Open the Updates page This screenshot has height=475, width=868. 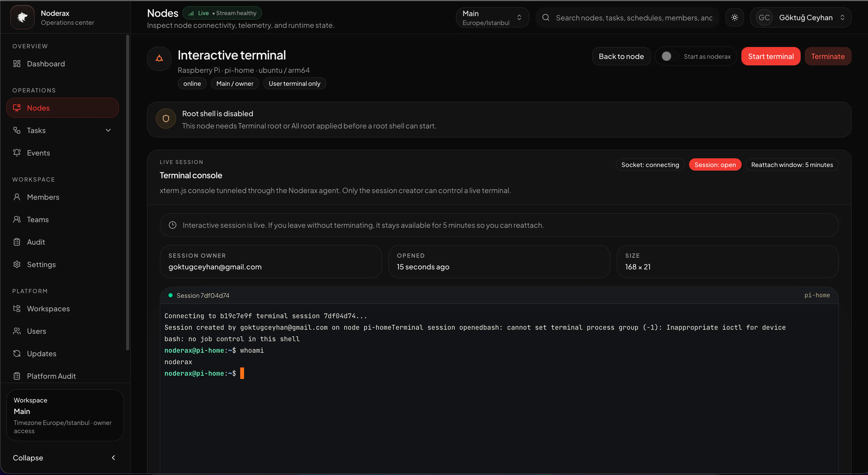point(62,354)
